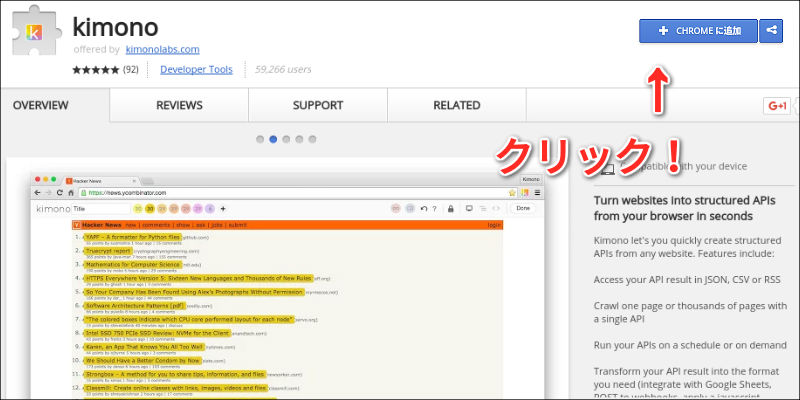Click question mark in kimono preview toolbar
The height and width of the screenshot is (400, 800).
[x=435, y=209]
